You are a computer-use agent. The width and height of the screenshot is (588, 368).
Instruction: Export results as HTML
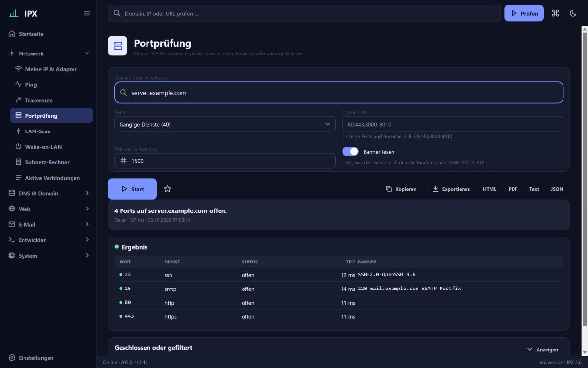pyautogui.click(x=490, y=189)
